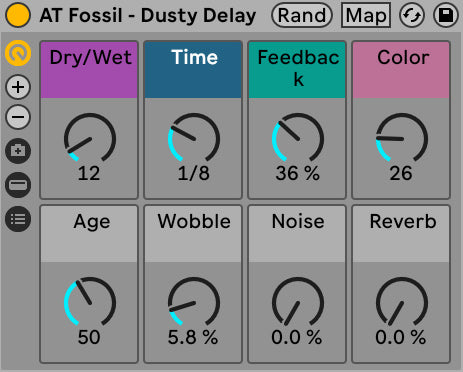Viewport: 463px width, 372px height.
Task: Select the Wobble macro label
Action: (x=193, y=234)
